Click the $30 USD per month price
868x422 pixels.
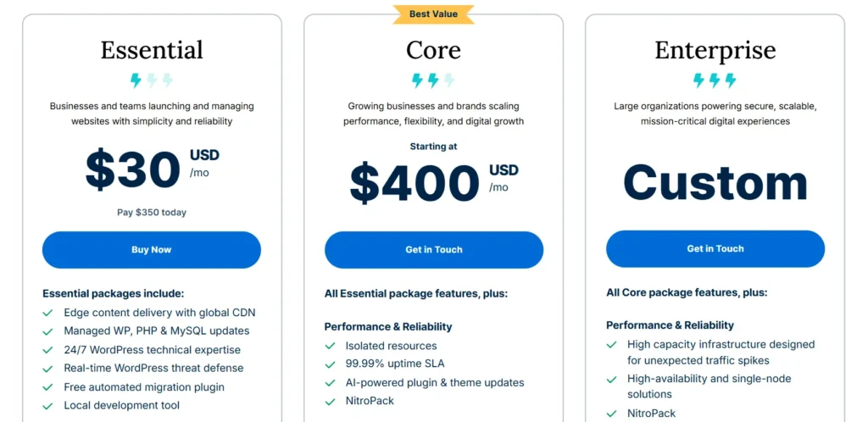pyautogui.click(x=153, y=168)
